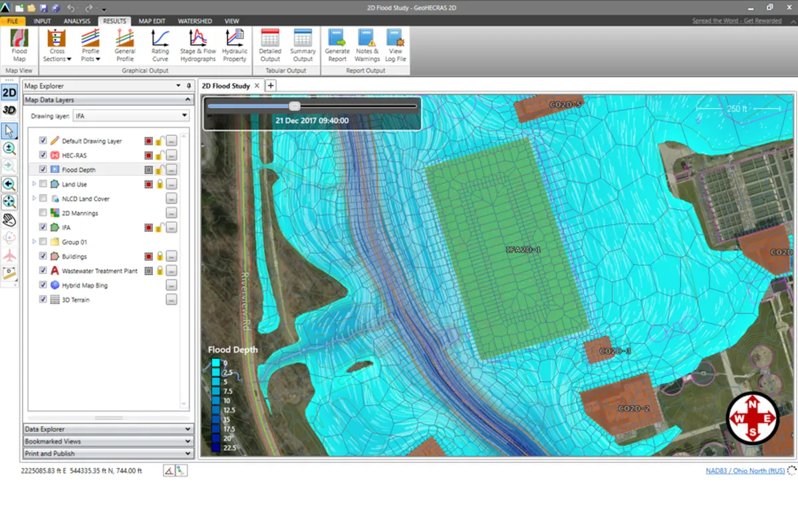Click Generate Report icon
This screenshot has width=798, height=532.
[x=337, y=45]
